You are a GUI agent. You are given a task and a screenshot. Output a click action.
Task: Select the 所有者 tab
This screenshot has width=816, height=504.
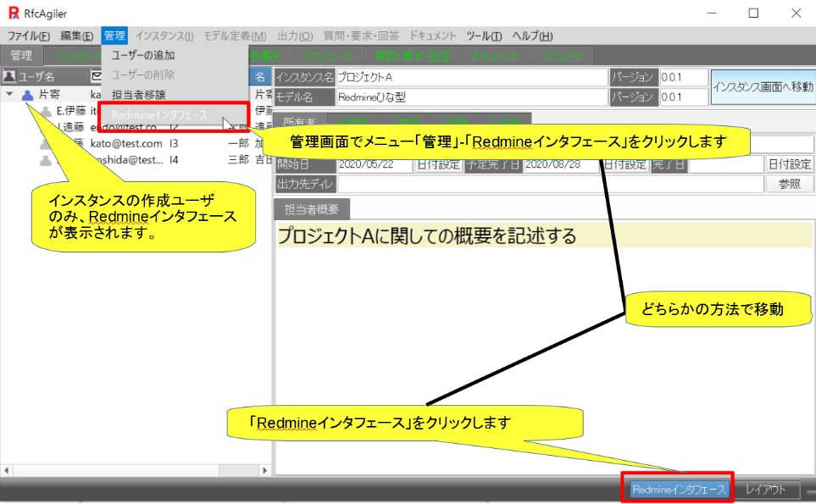click(x=300, y=122)
